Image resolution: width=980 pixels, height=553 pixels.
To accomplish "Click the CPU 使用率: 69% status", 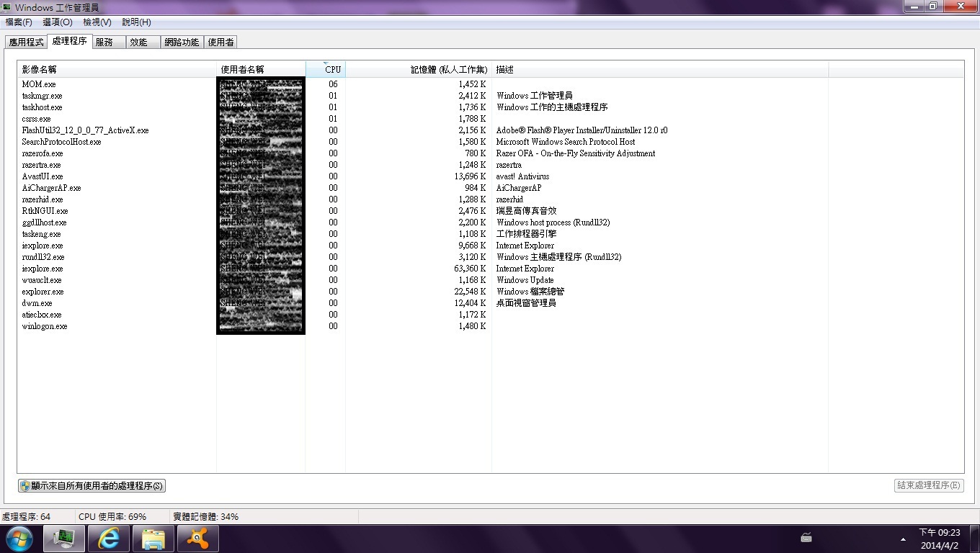I will pyautogui.click(x=112, y=517).
